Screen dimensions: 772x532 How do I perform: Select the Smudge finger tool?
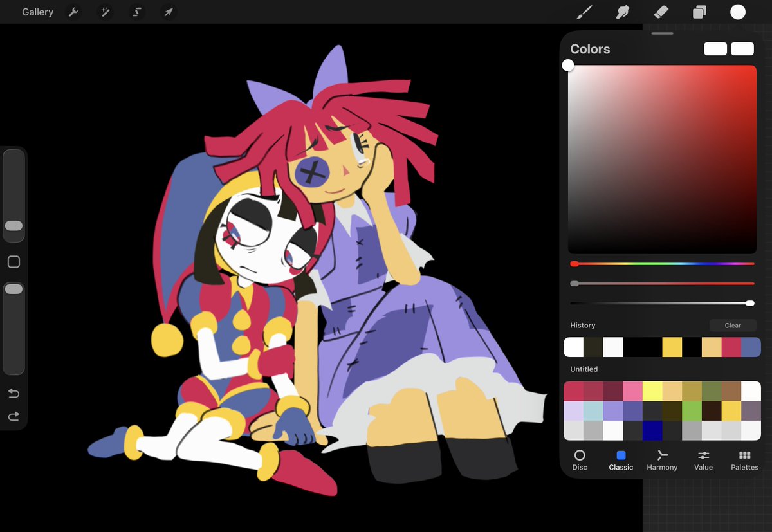pyautogui.click(x=622, y=12)
